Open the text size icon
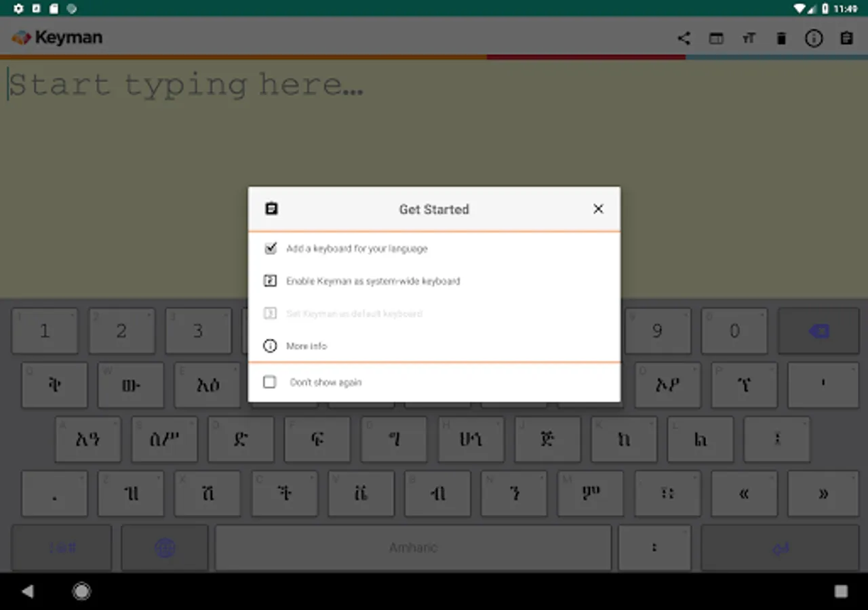This screenshot has height=610, width=868. (749, 39)
